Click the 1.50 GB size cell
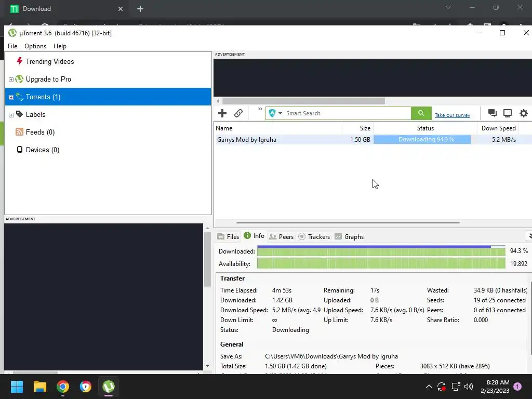Image resolution: width=532 pixels, height=399 pixels. coord(360,140)
